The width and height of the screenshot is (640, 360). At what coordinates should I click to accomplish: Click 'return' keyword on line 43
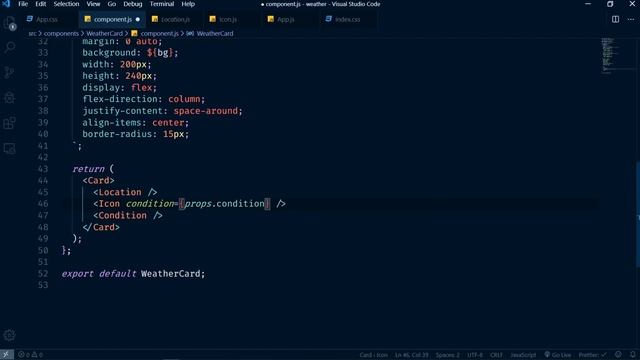pos(88,169)
